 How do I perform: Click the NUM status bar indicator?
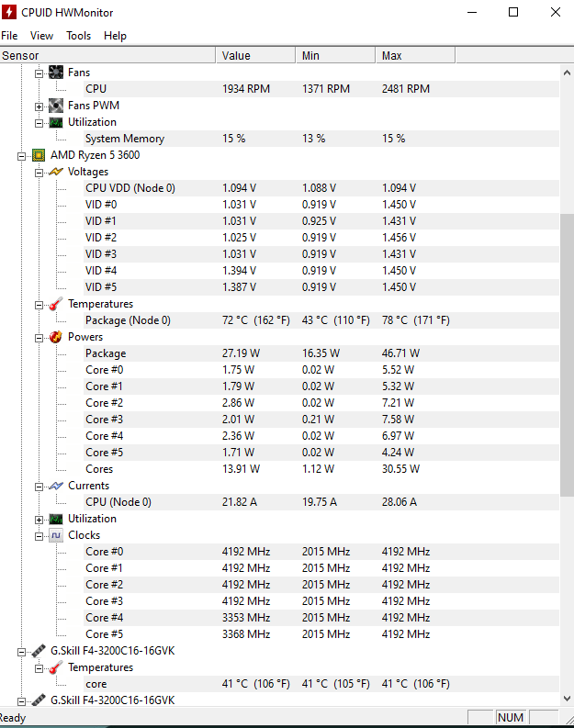(x=511, y=718)
